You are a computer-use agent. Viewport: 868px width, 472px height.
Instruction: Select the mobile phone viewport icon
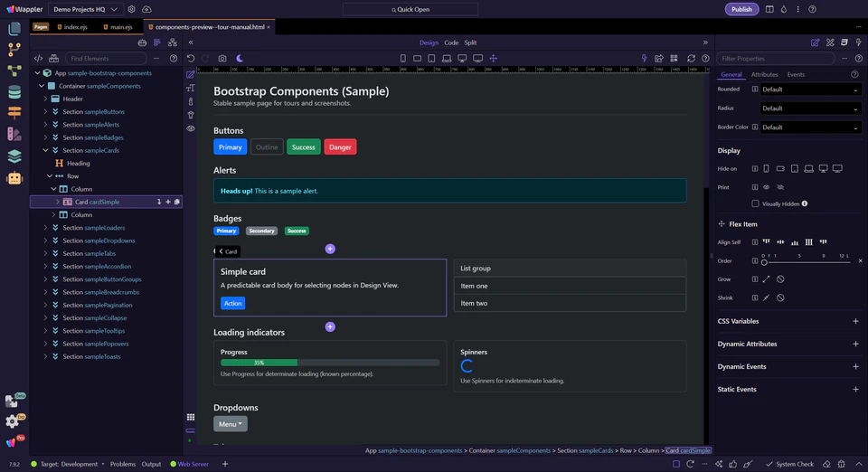pyautogui.click(x=403, y=58)
